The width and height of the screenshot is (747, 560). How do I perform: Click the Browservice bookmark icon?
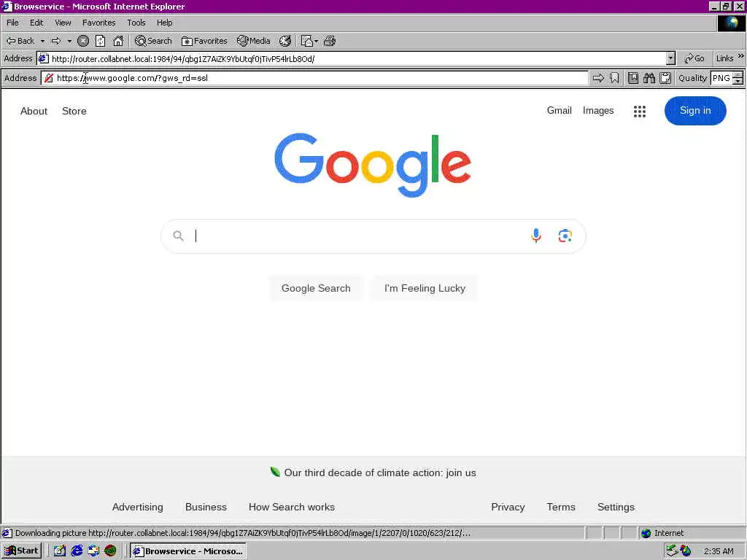click(614, 78)
